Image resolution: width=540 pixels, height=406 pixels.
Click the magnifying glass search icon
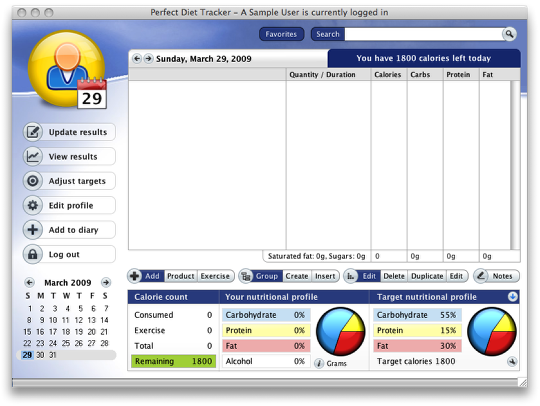(509, 34)
